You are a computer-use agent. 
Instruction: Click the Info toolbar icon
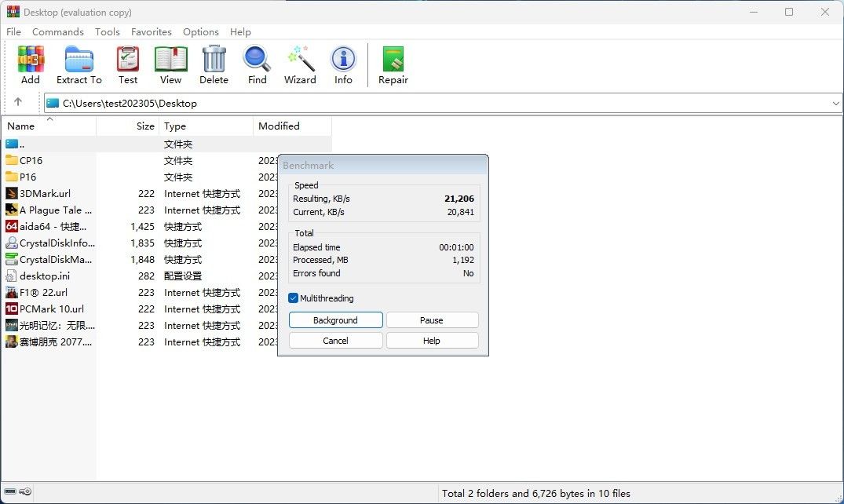[x=343, y=60]
